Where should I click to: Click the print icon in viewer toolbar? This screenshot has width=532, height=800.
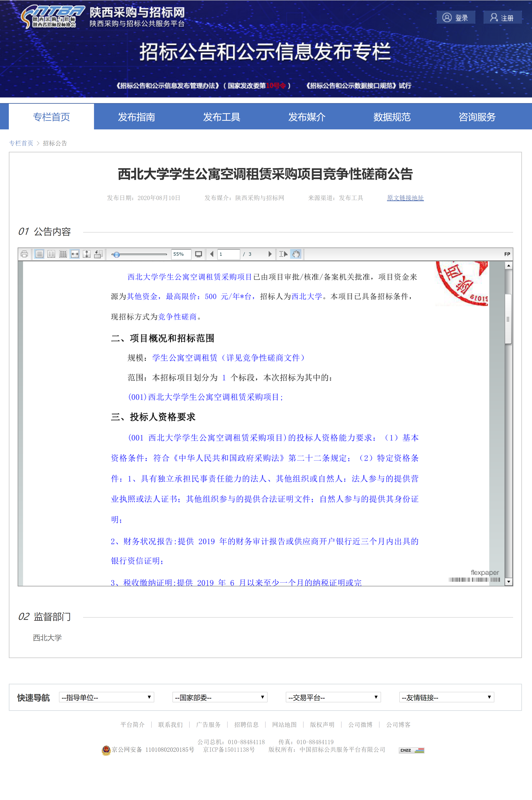coord(24,254)
